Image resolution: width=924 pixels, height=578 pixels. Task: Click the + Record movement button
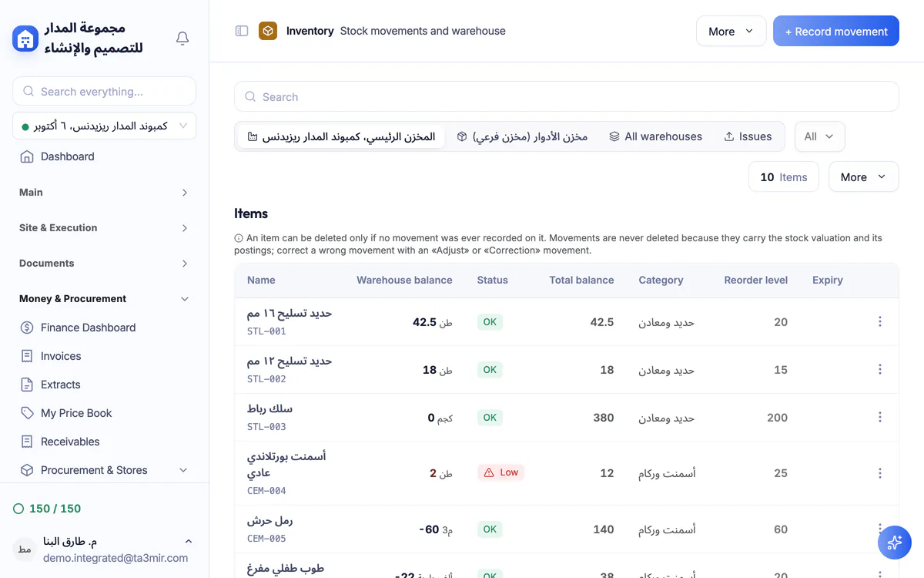(x=836, y=32)
